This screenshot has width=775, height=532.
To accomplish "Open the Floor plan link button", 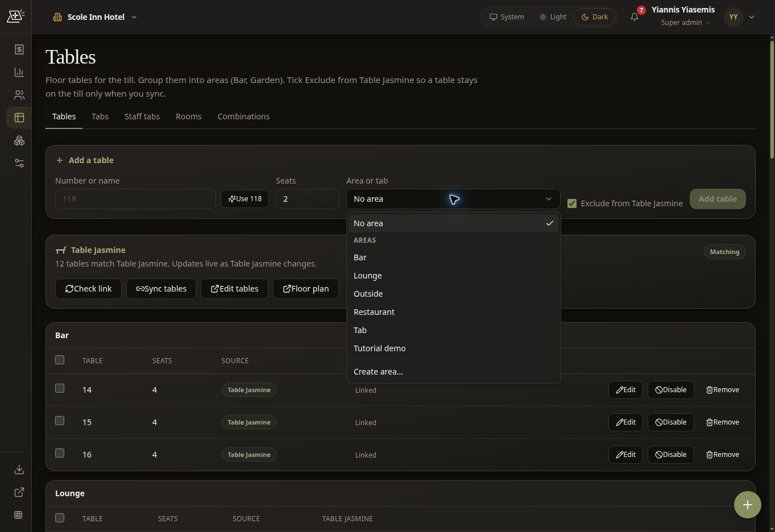I will pos(306,289).
